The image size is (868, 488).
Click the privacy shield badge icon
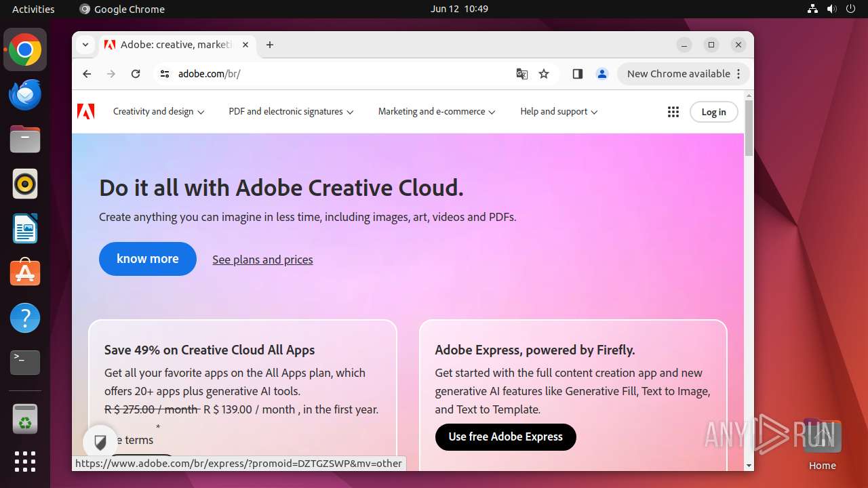[100, 443]
